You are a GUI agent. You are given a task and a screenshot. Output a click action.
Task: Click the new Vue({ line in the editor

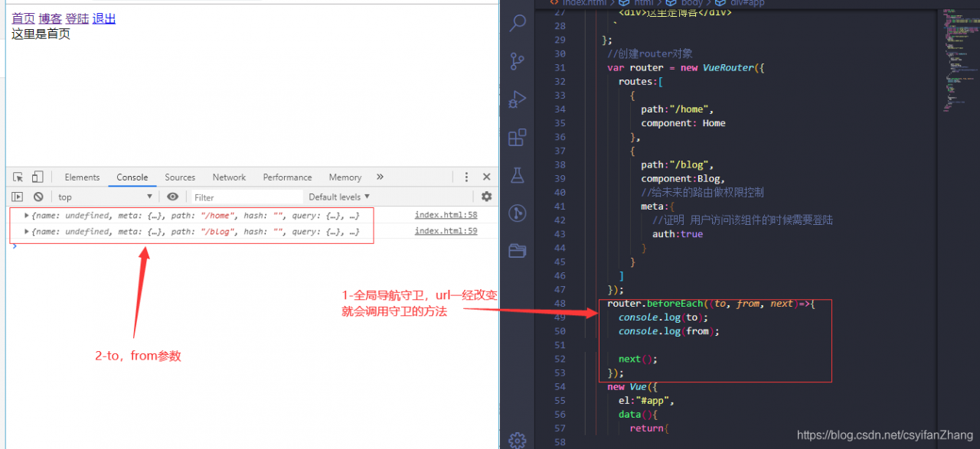tap(632, 387)
